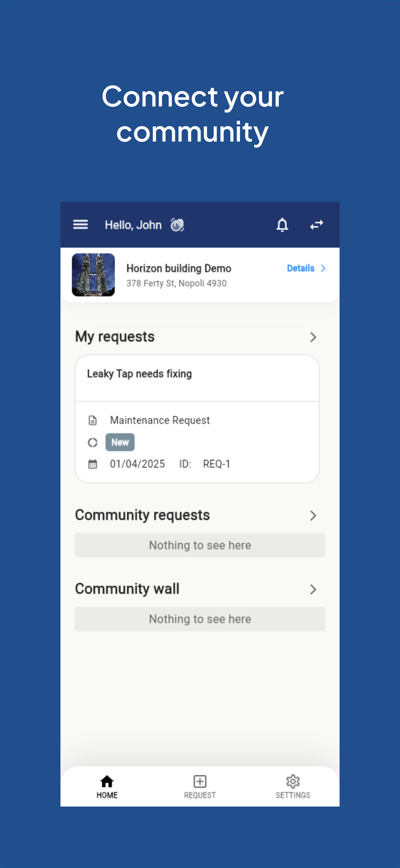Expand Community wall chevron
This screenshot has height=868, width=400.
tap(313, 589)
